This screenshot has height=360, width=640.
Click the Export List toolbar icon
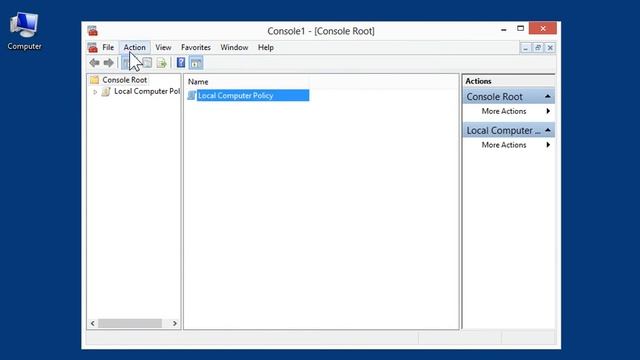pyautogui.click(x=162, y=63)
